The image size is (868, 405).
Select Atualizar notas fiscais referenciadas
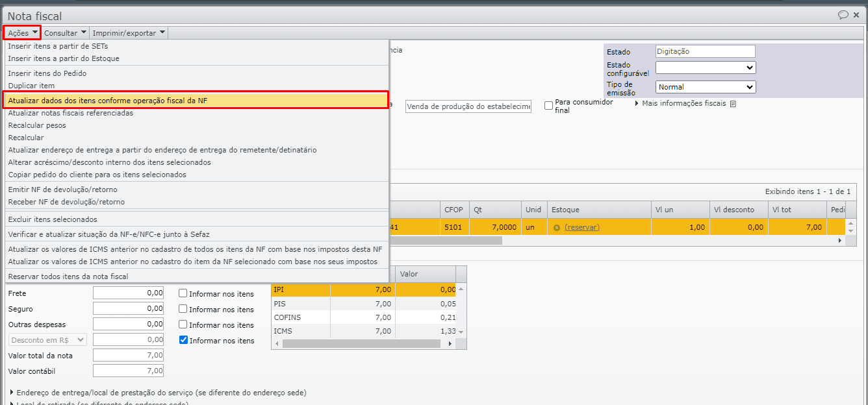pyautogui.click(x=196, y=113)
